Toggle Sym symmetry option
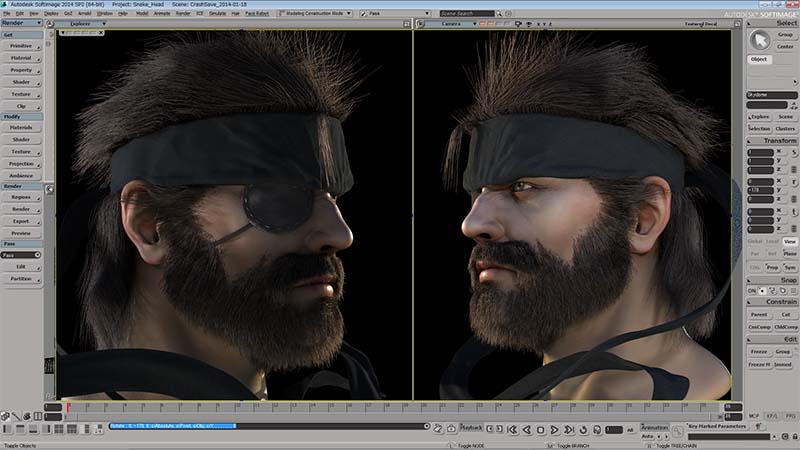This screenshot has width=800, height=450. click(x=790, y=267)
